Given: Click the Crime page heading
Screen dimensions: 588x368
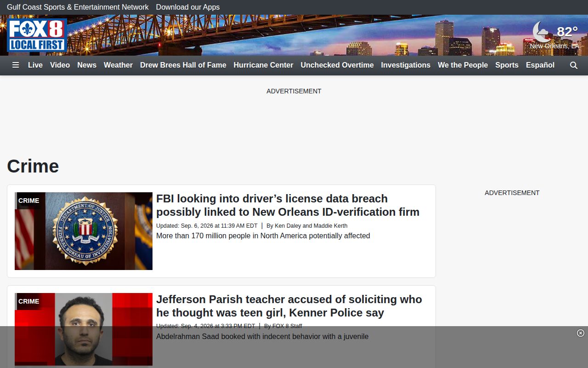Looking at the screenshot, I should click(x=33, y=166).
